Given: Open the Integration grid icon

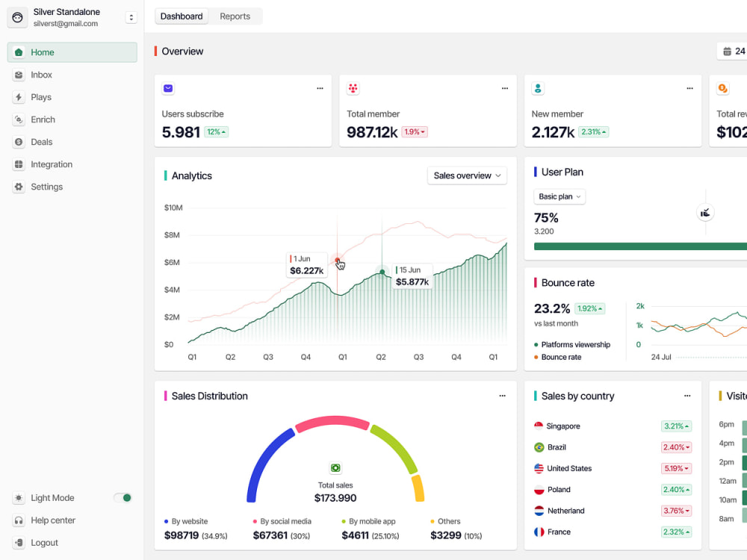Looking at the screenshot, I should (19, 164).
